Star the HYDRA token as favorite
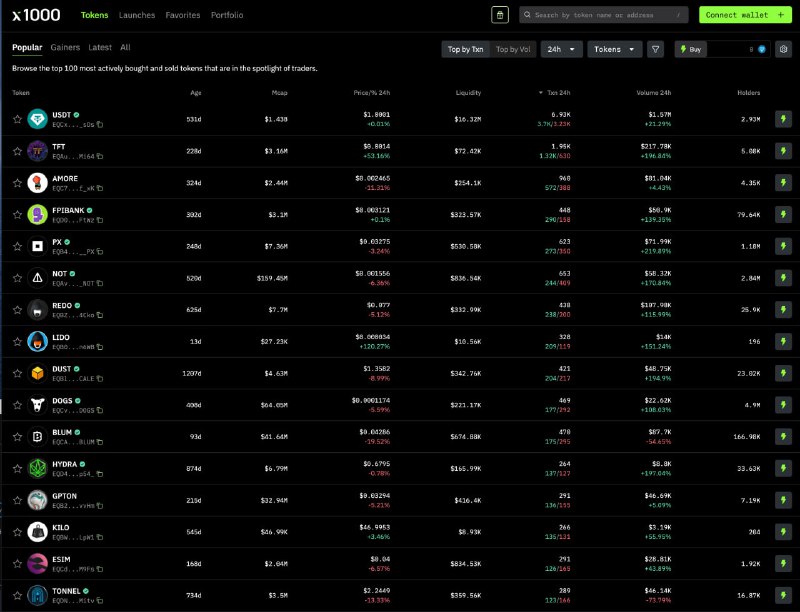Viewport: 800px width, 612px height. [17, 469]
